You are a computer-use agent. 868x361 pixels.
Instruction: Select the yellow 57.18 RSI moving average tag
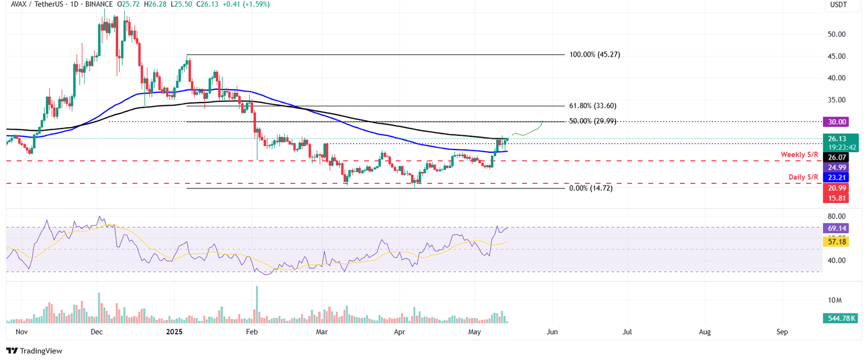point(836,241)
